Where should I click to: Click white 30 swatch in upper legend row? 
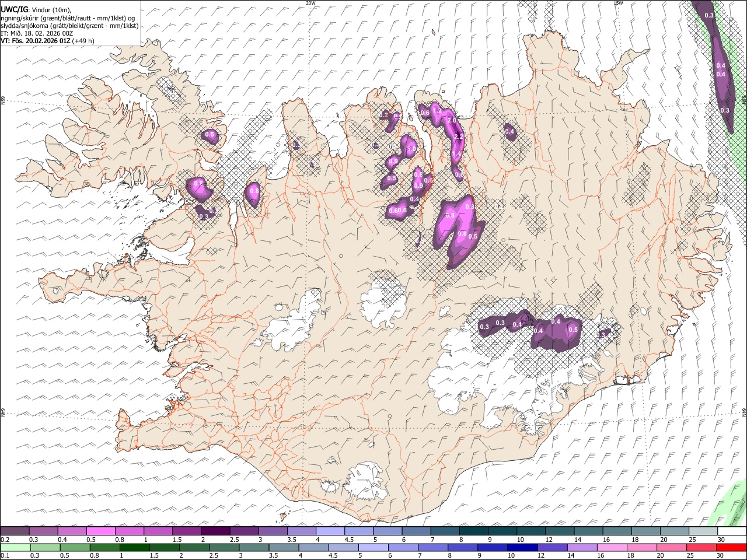point(732,531)
